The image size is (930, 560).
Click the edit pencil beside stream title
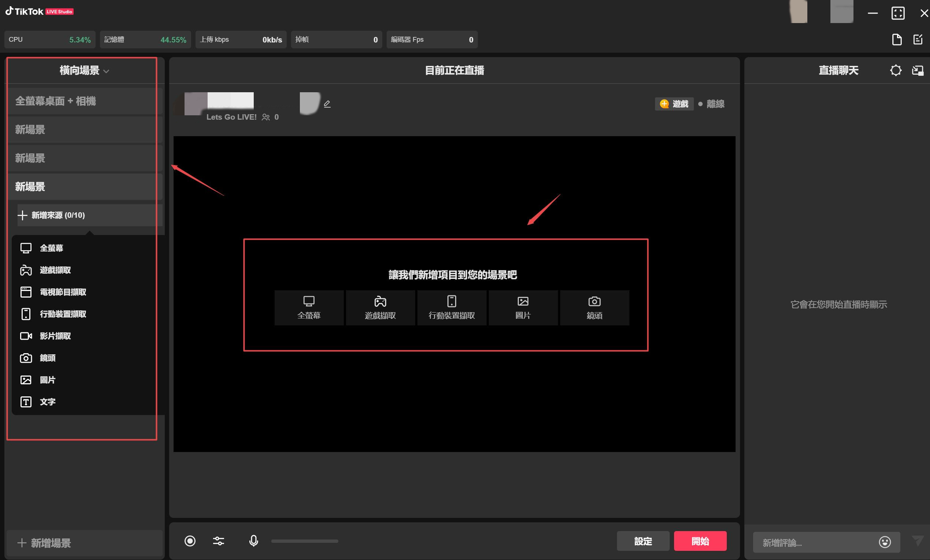coord(327,104)
